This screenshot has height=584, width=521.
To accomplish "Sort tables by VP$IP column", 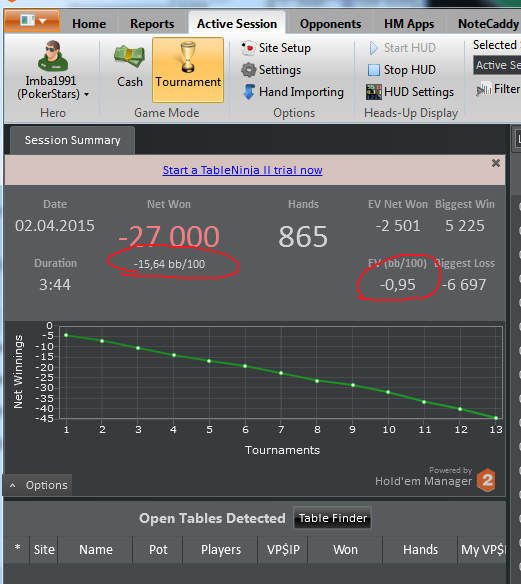I will pyautogui.click(x=283, y=550).
